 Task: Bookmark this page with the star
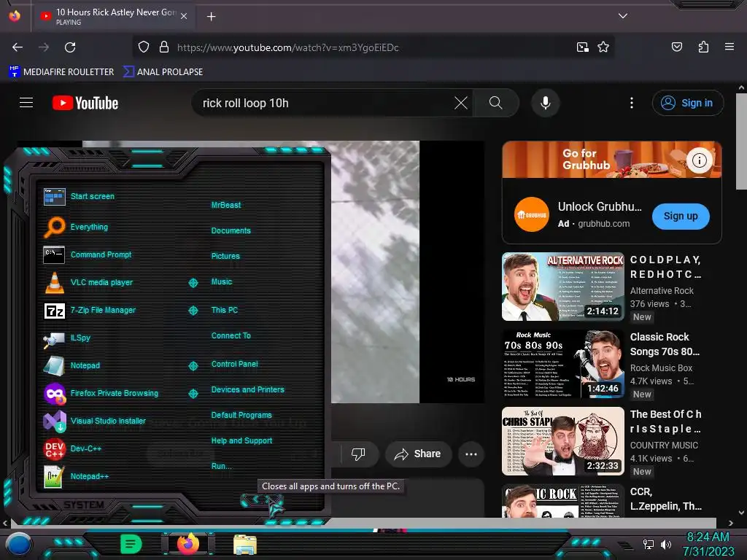click(603, 47)
